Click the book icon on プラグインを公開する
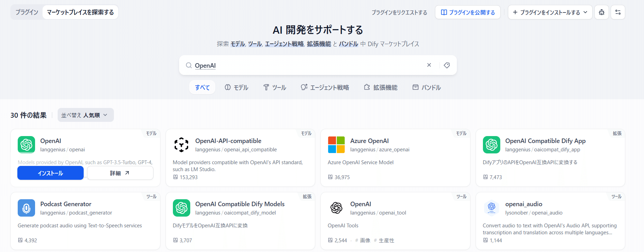The image size is (644, 252). pos(444,12)
